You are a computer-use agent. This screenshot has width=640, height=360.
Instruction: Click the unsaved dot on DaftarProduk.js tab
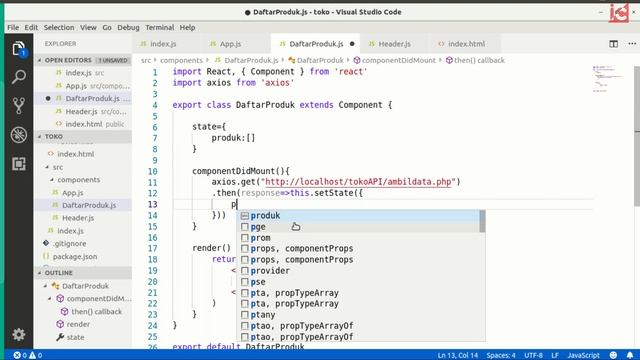352,44
